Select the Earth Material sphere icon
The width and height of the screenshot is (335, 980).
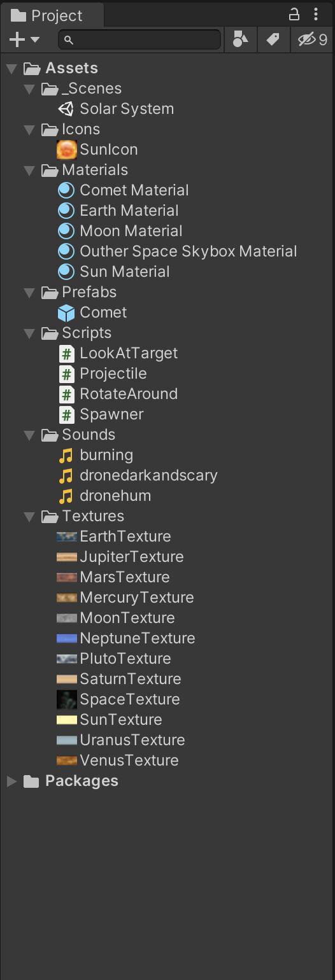pos(66,211)
